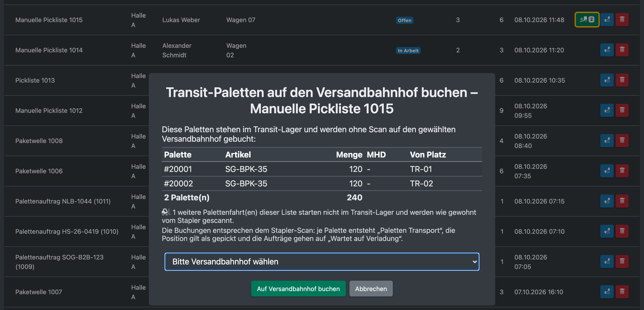Select pallet '#20001' in the dialog table
This screenshot has width=644, height=310.
[178, 169]
